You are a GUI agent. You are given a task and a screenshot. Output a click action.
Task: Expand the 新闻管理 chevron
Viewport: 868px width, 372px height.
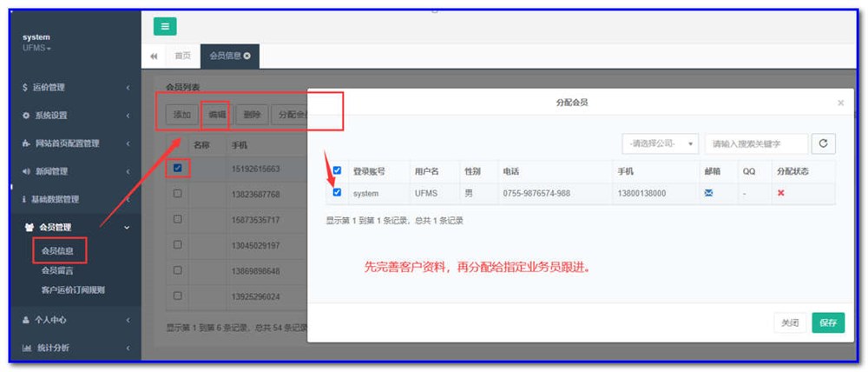click(128, 171)
